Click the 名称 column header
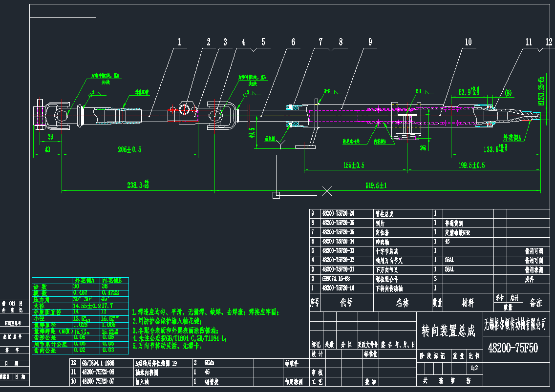This screenshot has height=392, width=555. coord(402,303)
